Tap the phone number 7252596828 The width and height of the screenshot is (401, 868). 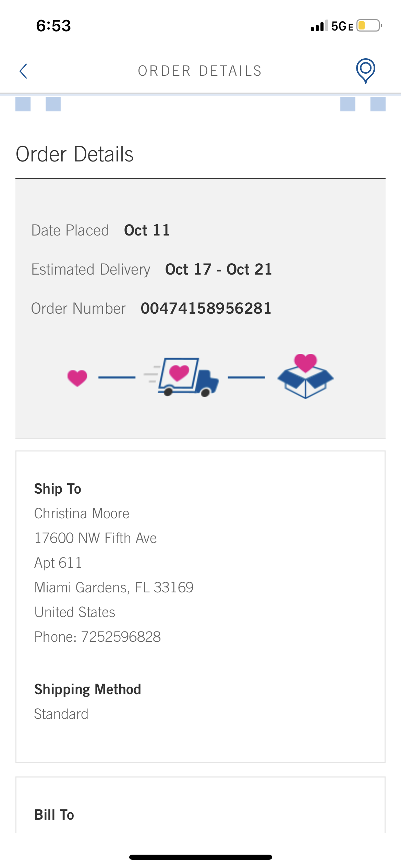coord(121,637)
